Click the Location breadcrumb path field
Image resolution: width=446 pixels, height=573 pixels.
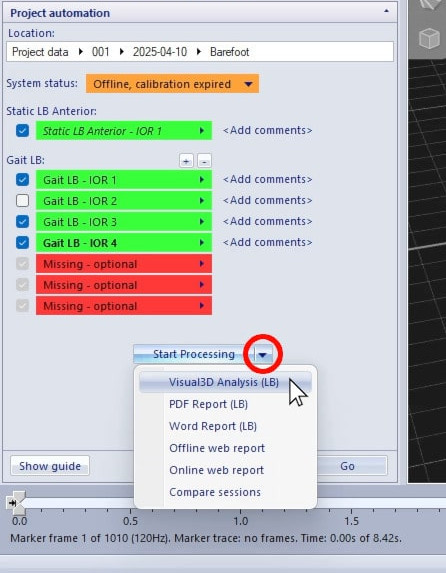[200, 52]
